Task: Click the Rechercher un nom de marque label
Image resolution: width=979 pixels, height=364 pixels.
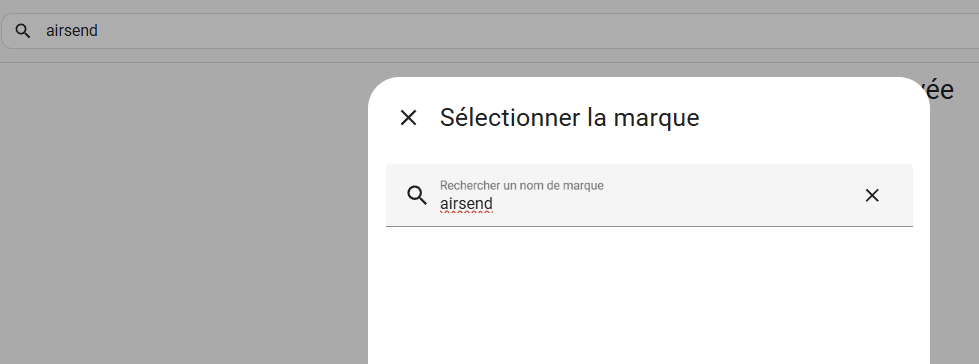Action: click(521, 185)
